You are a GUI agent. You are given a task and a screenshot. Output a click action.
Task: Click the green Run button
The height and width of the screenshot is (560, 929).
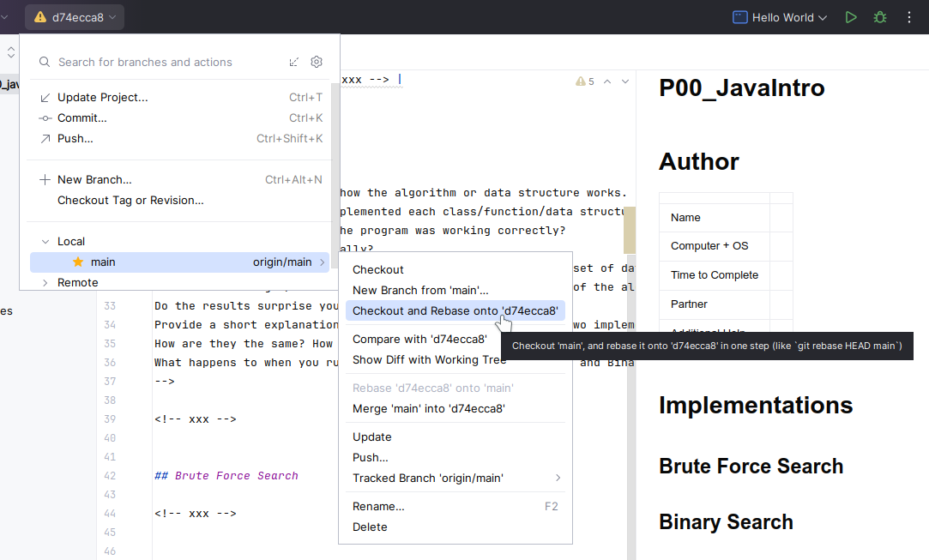(x=850, y=17)
